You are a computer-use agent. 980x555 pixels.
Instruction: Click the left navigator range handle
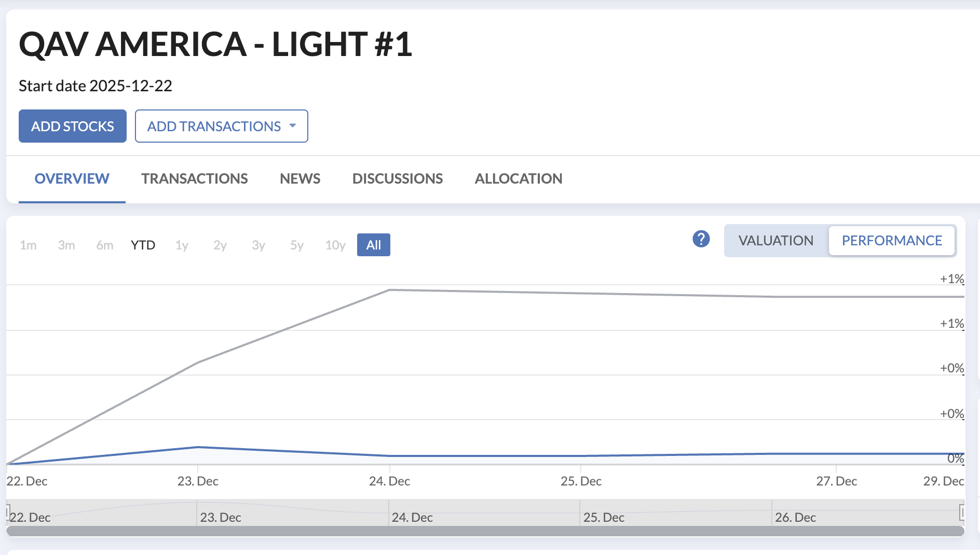[8, 512]
